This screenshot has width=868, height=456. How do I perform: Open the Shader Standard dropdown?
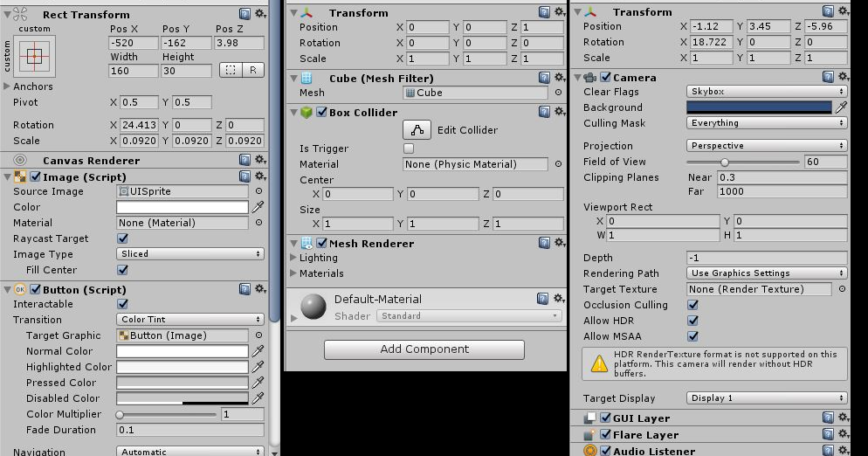[469, 316]
